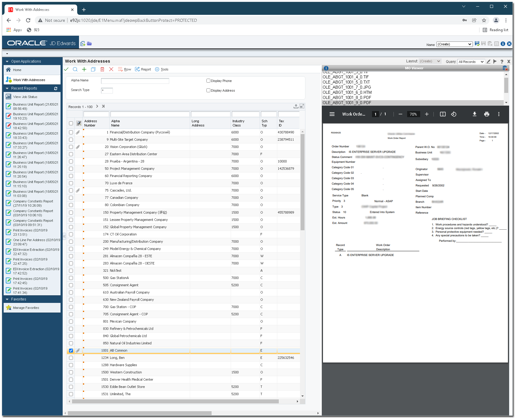Screen dimensions: 517x420
Task: Rotate the PDF counterclockwise
Action: tap(454, 114)
